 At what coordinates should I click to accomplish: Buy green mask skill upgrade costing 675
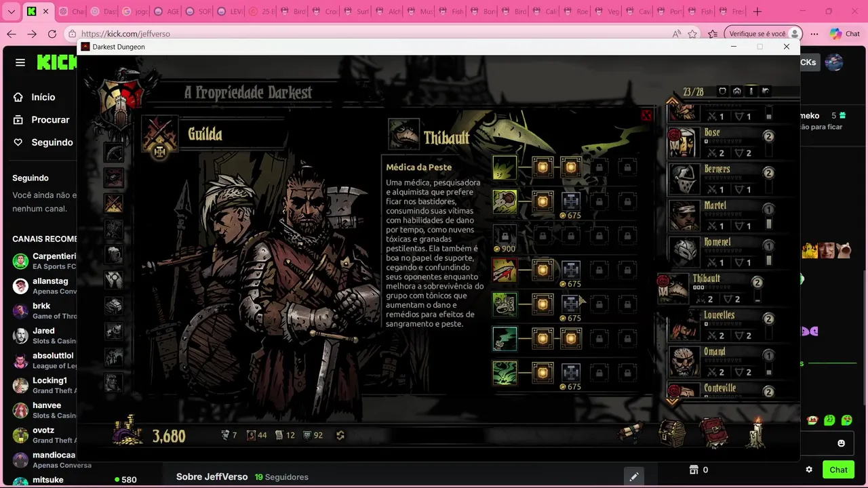coord(571,304)
